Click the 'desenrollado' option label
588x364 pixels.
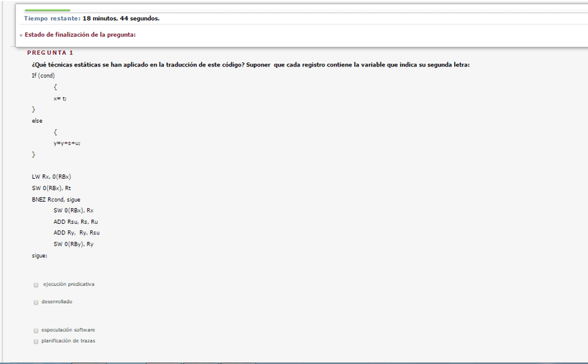57,302
